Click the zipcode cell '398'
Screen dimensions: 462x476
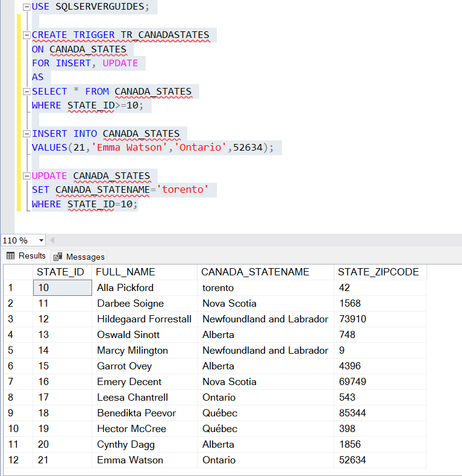380,428
